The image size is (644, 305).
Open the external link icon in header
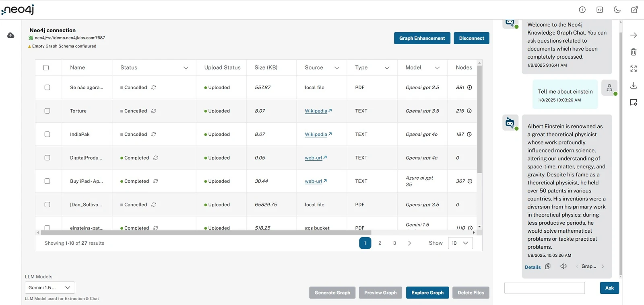pyautogui.click(x=634, y=10)
